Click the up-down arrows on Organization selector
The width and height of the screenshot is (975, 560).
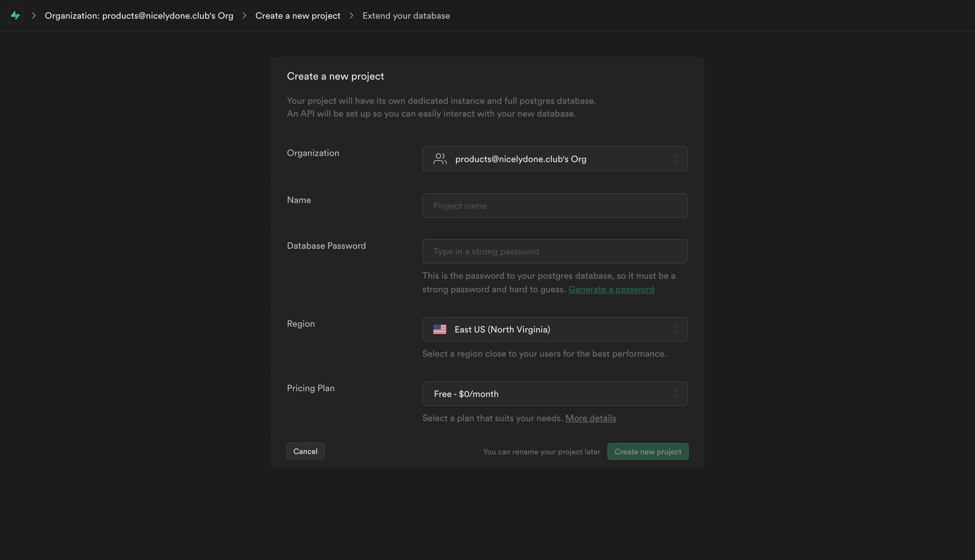[676, 158]
